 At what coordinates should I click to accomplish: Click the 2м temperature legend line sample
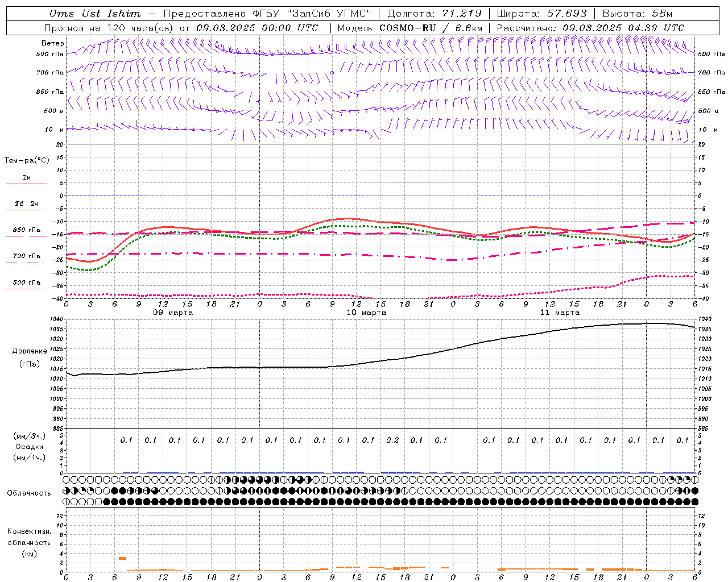tap(26, 184)
